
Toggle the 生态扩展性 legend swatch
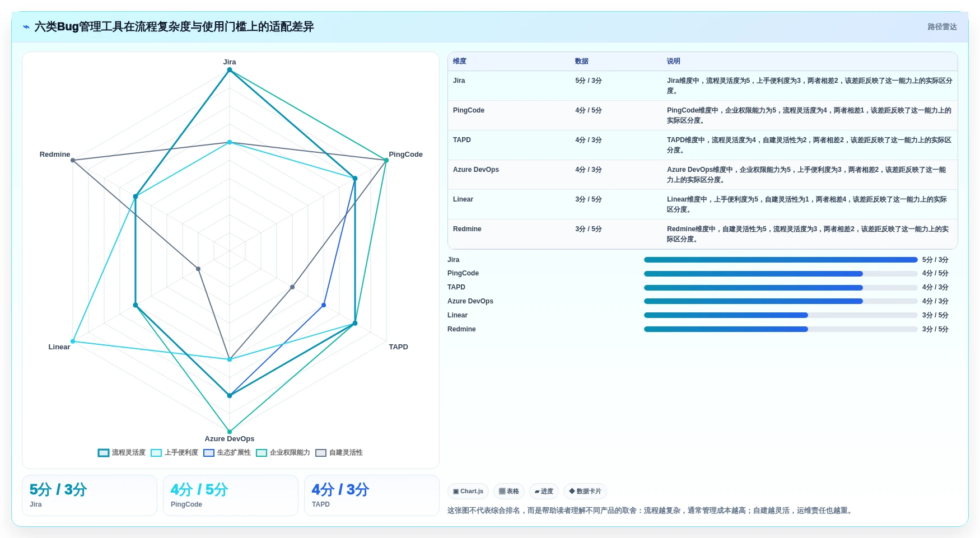tap(209, 453)
